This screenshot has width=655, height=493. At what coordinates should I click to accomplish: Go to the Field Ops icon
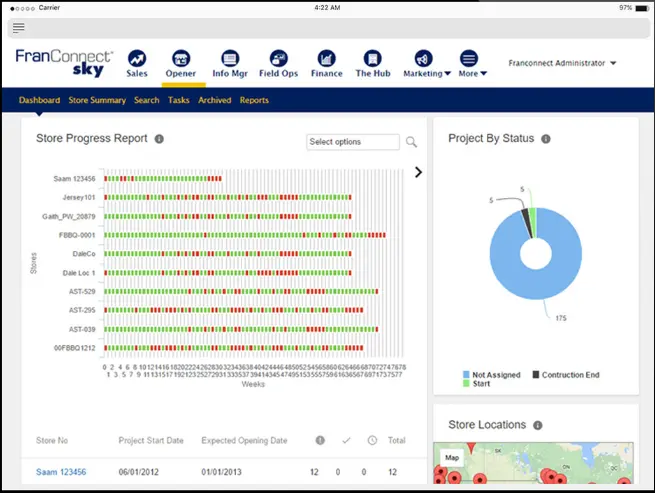pos(278,59)
